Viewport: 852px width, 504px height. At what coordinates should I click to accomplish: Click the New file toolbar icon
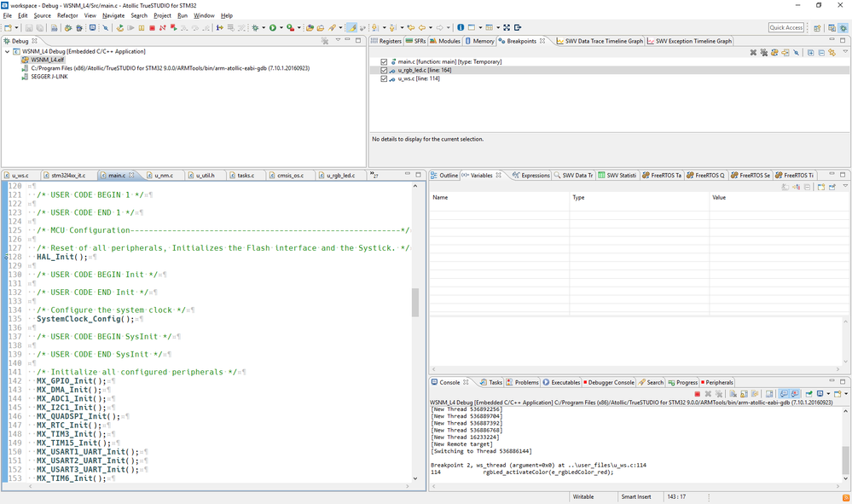pyautogui.click(x=9, y=27)
